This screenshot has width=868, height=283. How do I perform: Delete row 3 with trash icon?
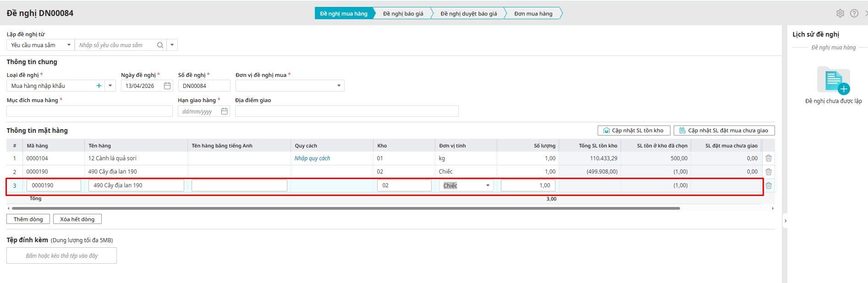tap(769, 185)
